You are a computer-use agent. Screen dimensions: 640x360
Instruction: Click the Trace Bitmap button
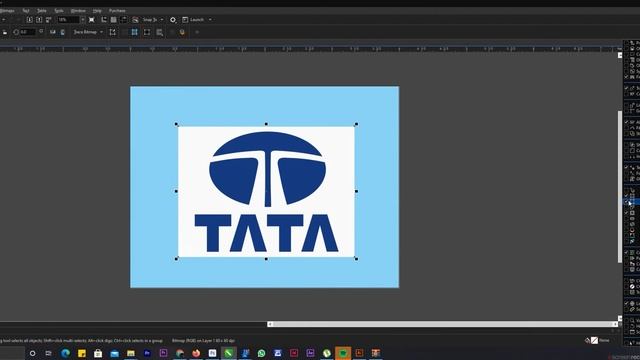(x=85, y=32)
